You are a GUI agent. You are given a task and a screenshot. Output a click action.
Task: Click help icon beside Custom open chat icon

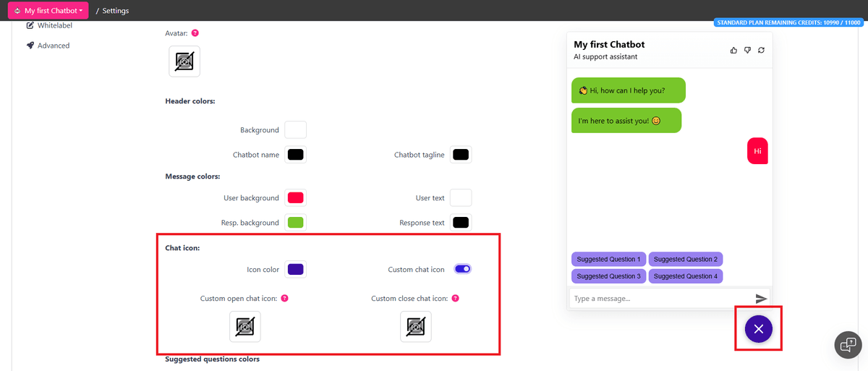coord(284,298)
